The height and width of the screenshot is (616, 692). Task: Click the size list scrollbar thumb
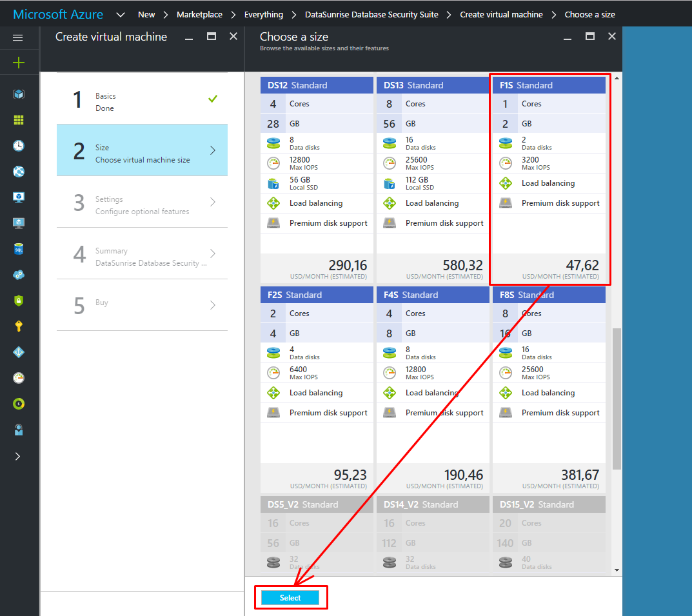[617, 399]
